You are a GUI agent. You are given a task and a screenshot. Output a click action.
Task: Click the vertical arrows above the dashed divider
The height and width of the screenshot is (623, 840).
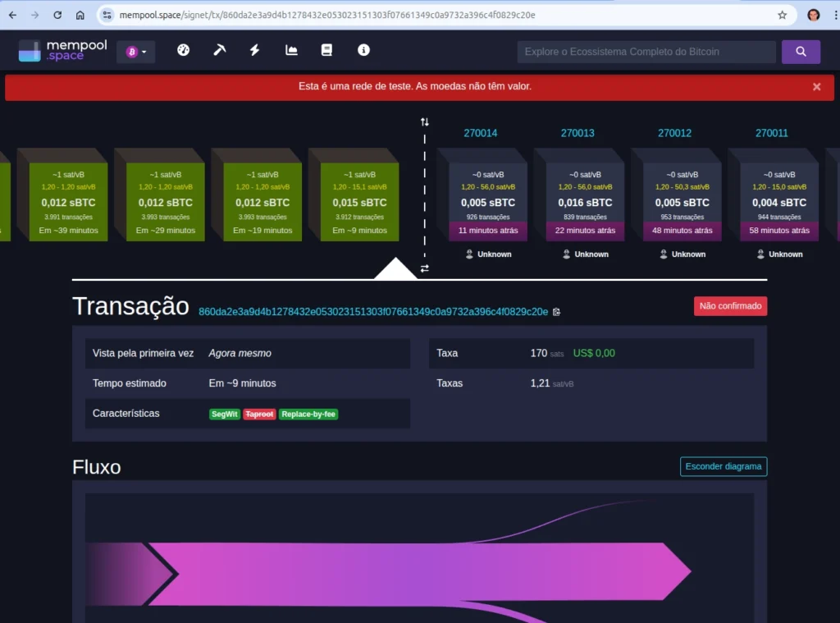coord(424,121)
